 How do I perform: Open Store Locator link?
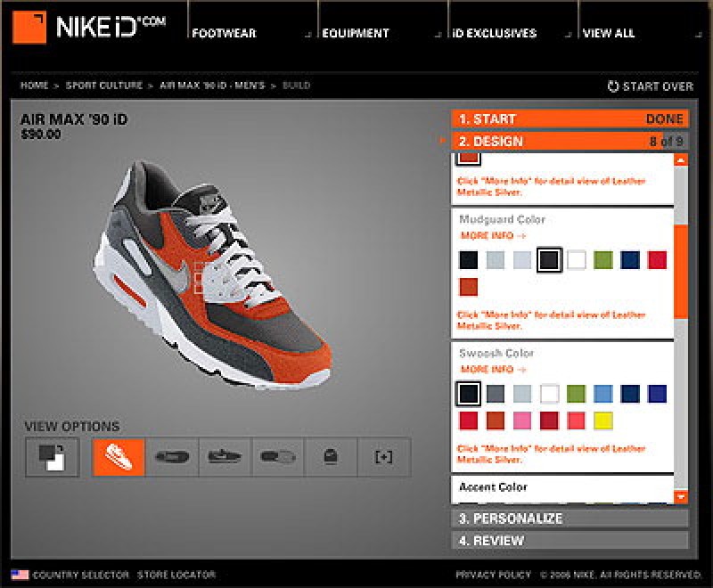(x=176, y=576)
